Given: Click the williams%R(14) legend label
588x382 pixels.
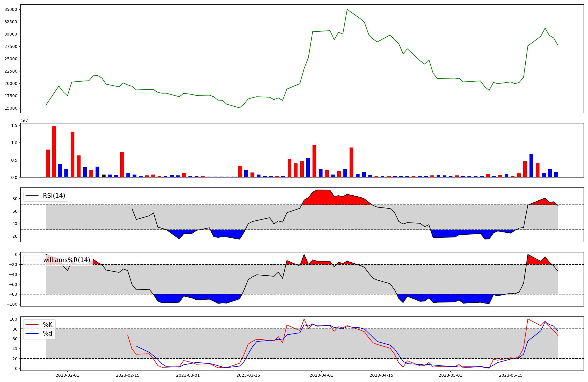Looking at the screenshot, I should click(x=67, y=260).
